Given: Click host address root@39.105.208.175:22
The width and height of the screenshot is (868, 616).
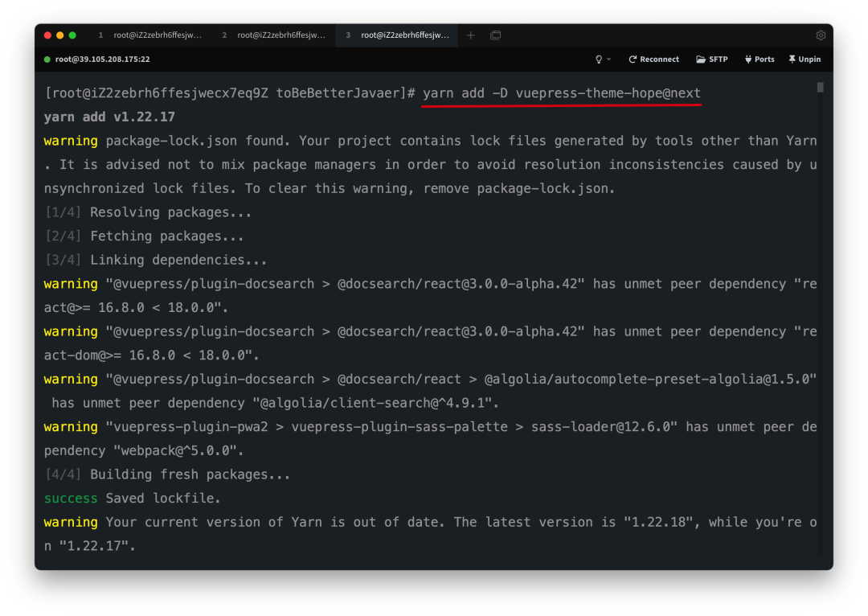Looking at the screenshot, I should click(x=102, y=60).
